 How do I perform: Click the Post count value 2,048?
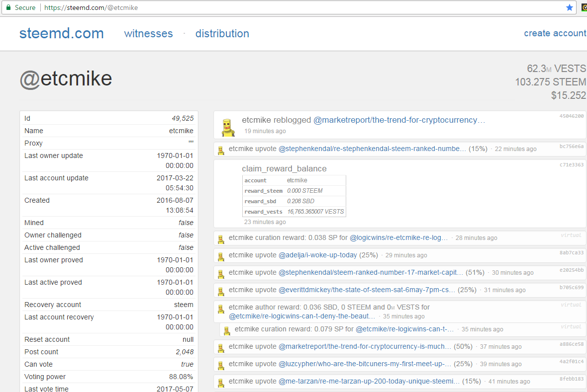(x=185, y=352)
